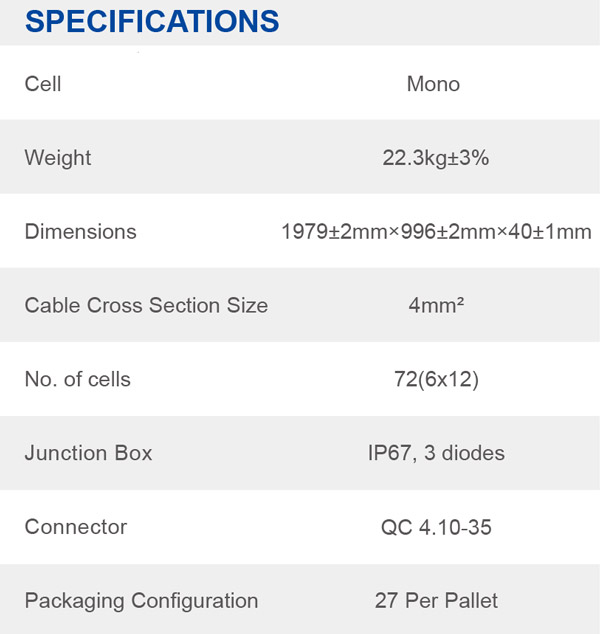Click the 22.3kg±3% weight value

(435, 158)
